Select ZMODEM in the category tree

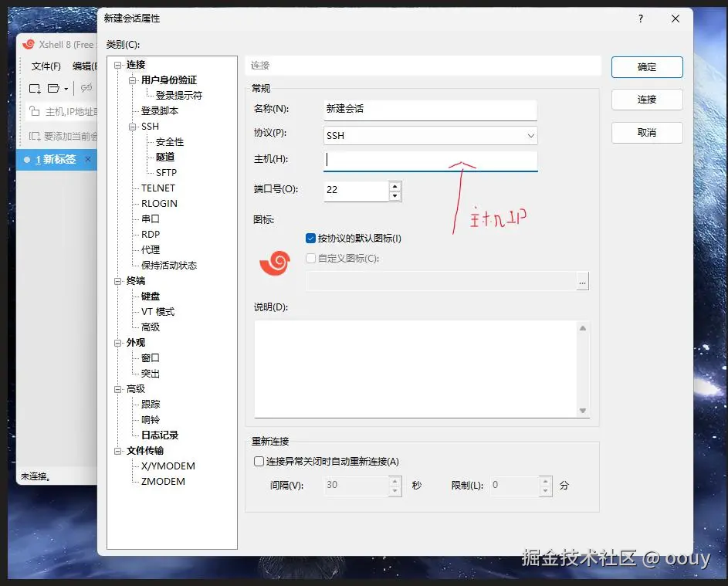click(x=163, y=482)
